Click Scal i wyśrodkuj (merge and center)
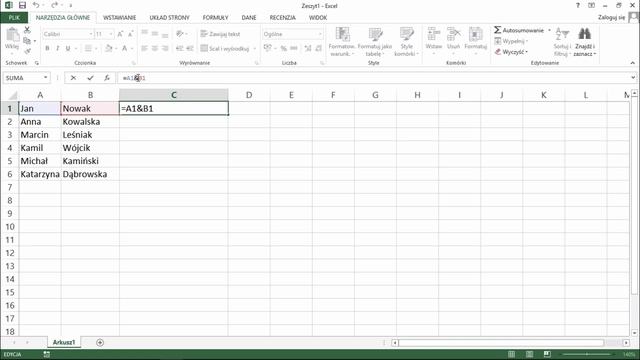 (x=224, y=49)
